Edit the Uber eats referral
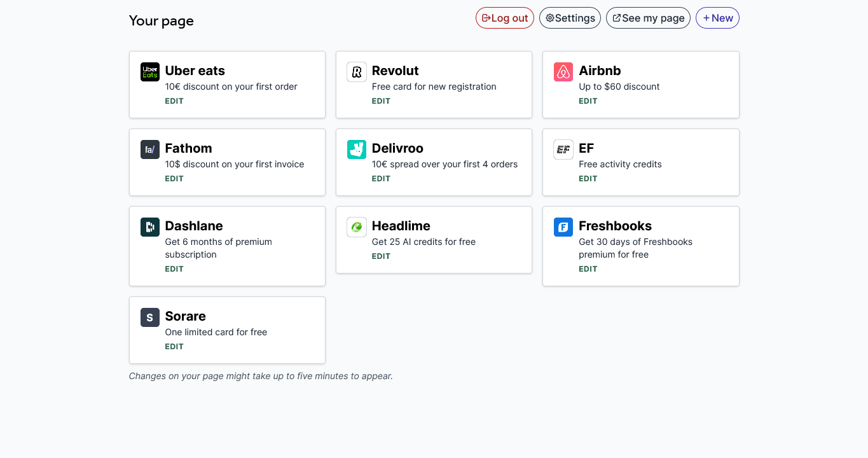 pyautogui.click(x=174, y=101)
